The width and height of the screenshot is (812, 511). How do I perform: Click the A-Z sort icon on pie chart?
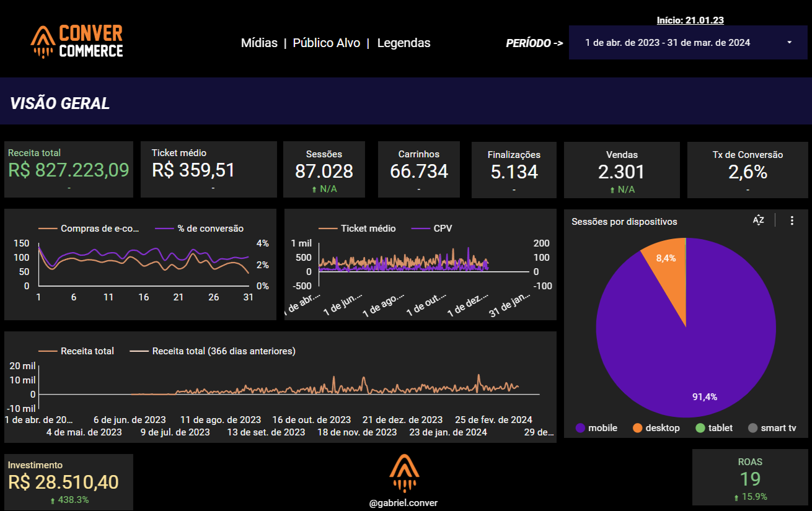pos(759,221)
